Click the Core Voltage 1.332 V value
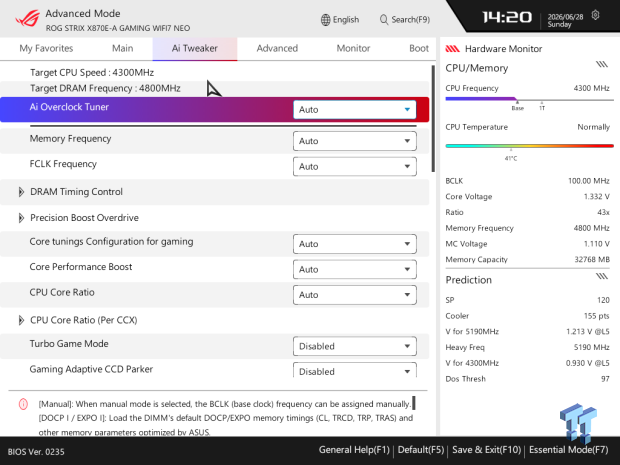The image size is (620, 465). [597, 197]
